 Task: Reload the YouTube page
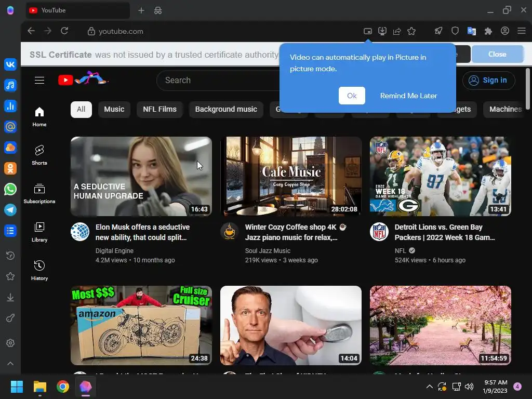[64, 31]
